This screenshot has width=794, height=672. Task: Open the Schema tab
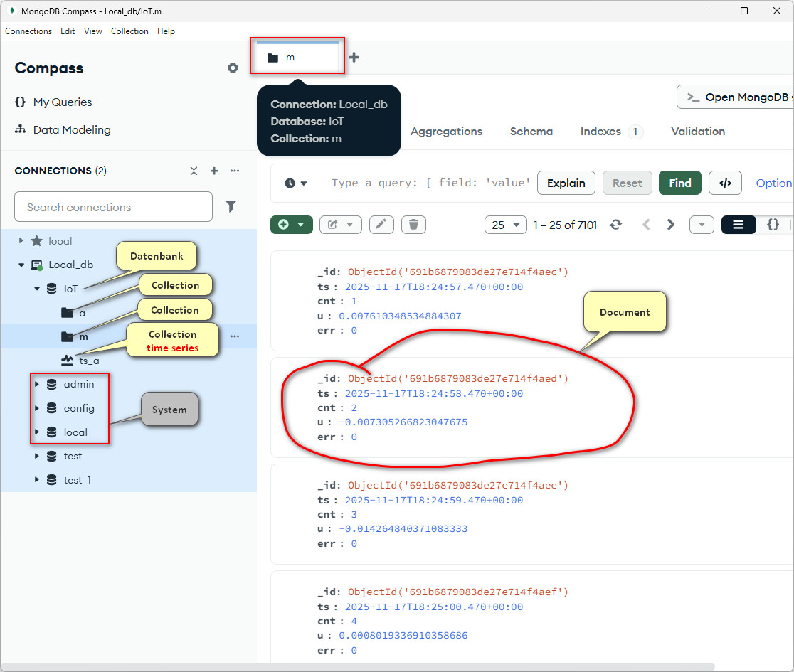tap(531, 132)
